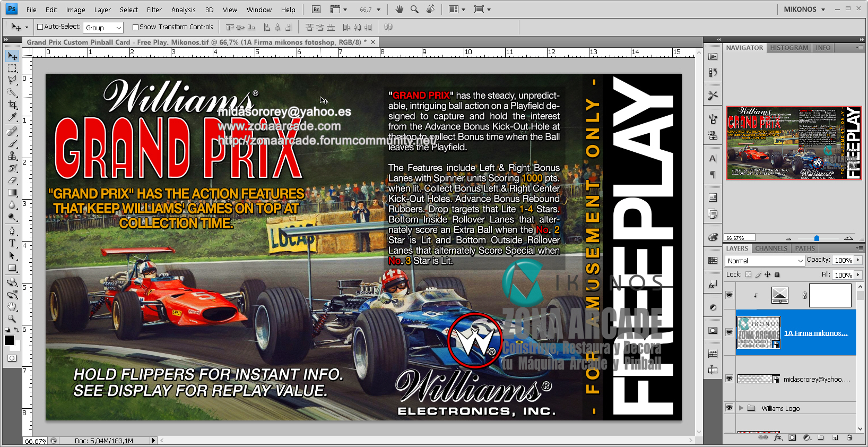868x447 pixels.
Task: Enable Show Transform Controls checkbox
Action: coord(135,27)
